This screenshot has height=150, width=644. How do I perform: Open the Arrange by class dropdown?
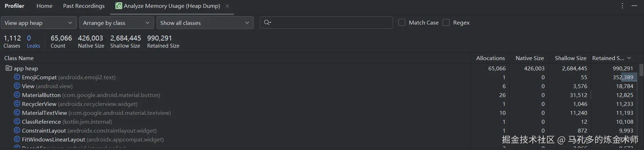(116, 23)
